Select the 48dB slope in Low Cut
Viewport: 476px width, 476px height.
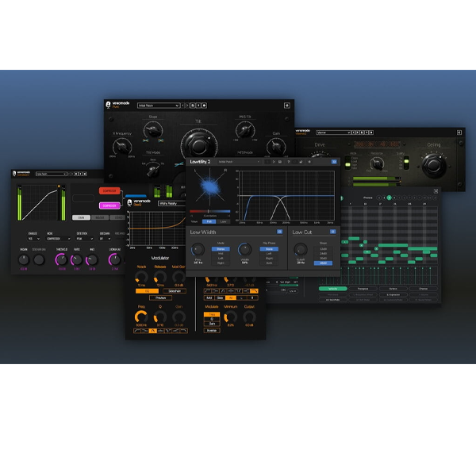tap(323, 263)
